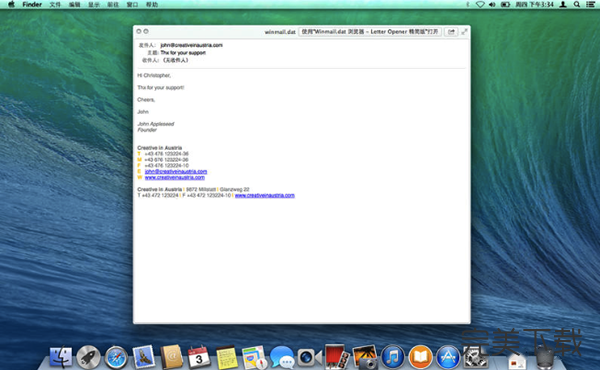This screenshot has width=600, height=370.
Task: Click telephone number after T label
Action: (x=166, y=154)
